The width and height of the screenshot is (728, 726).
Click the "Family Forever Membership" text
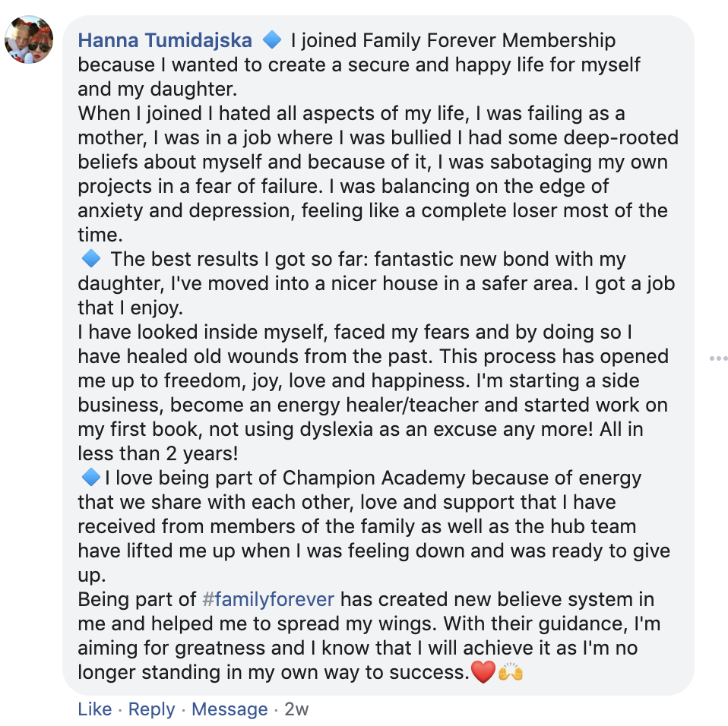pyautogui.click(x=489, y=40)
